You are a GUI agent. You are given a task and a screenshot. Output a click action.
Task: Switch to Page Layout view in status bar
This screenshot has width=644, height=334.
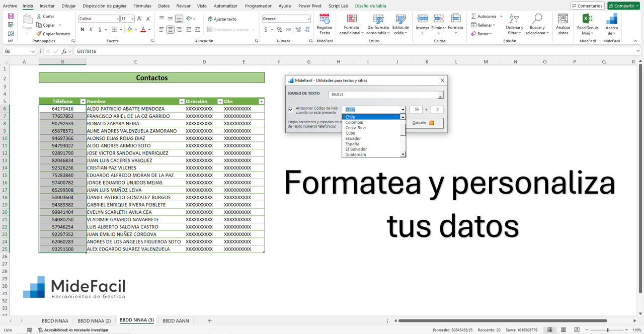coord(563,330)
